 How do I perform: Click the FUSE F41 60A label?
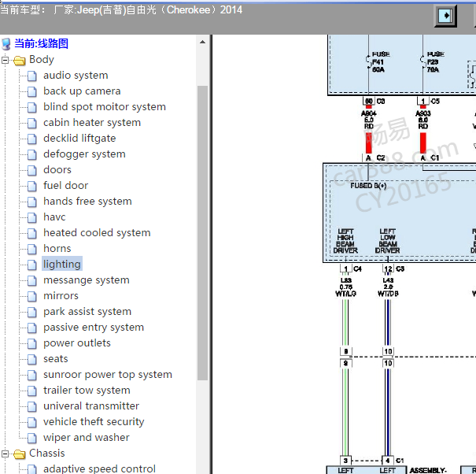(x=381, y=62)
